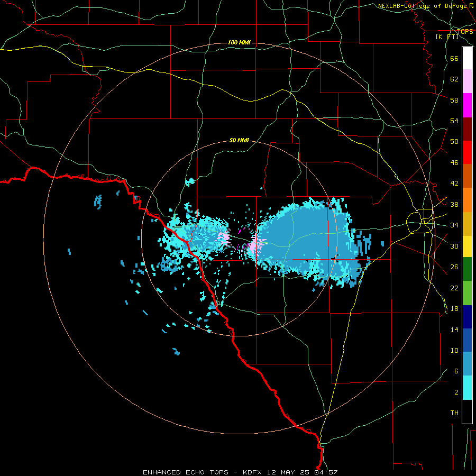Click the black TH threshold swatch
The width and height of the screenshot is (476, 476).
[467, 411]
